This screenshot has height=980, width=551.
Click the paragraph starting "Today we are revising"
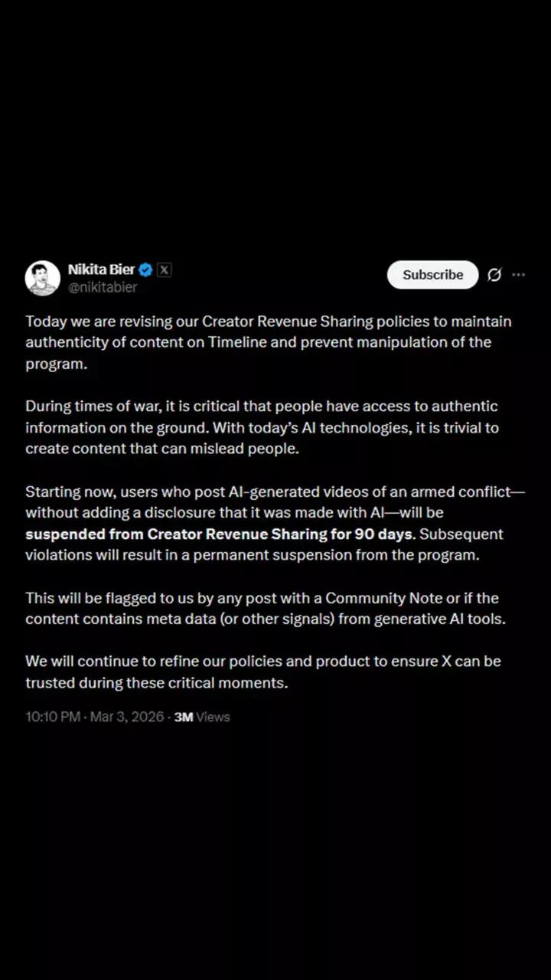click(x=268, y=342)
